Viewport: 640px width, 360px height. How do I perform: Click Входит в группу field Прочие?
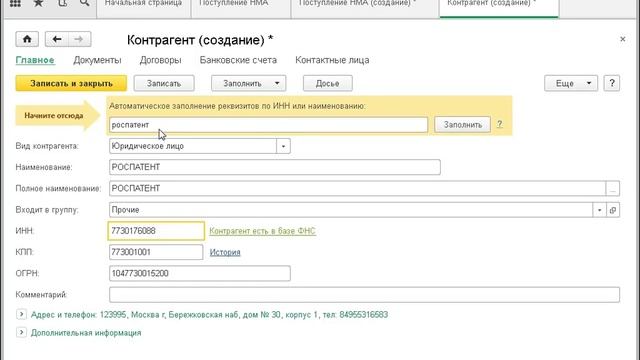click(351, 210)
